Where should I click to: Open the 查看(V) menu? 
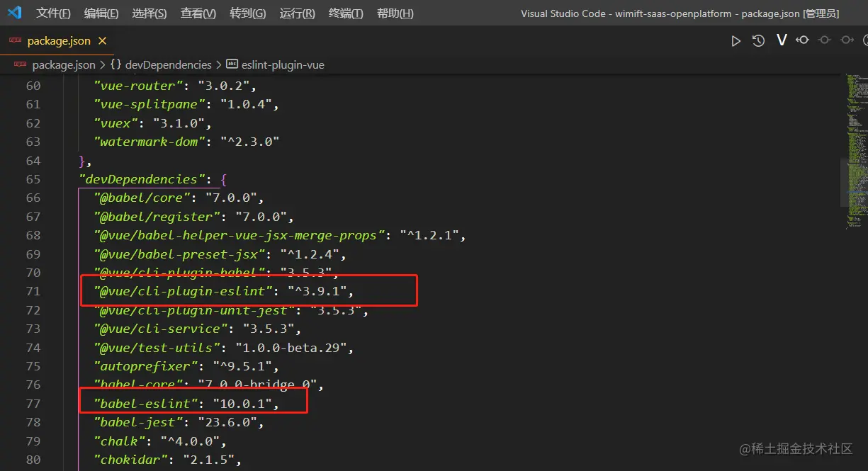pos(198,13)
